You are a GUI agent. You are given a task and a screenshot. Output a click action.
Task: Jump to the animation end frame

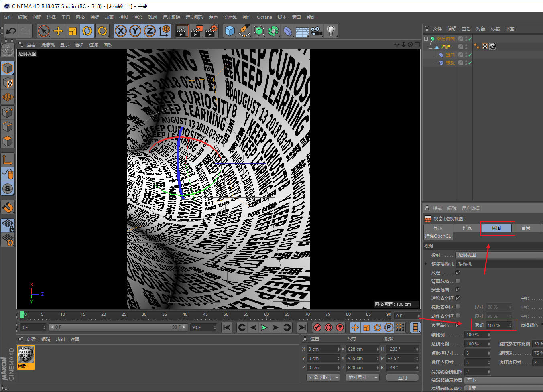(x=302, y=327)
